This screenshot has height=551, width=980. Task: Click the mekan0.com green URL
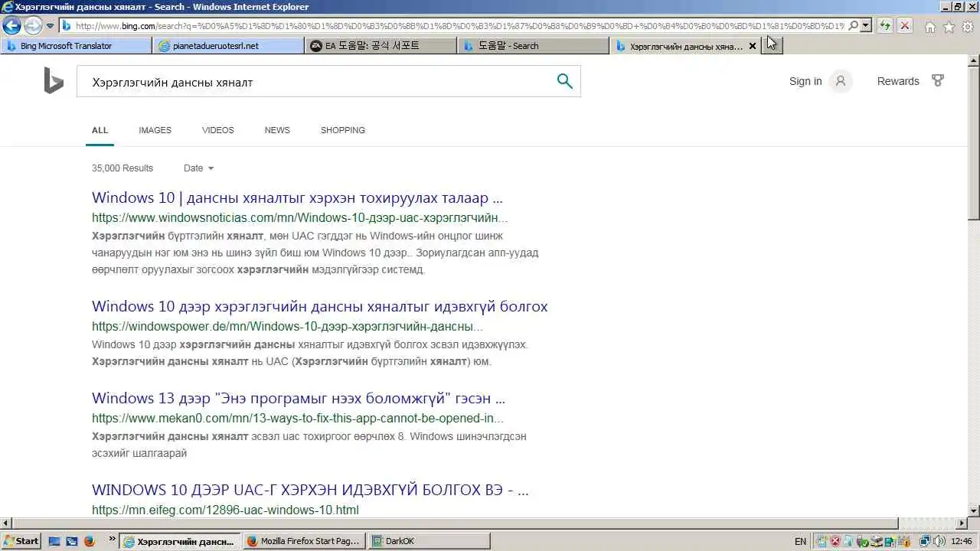298,419
